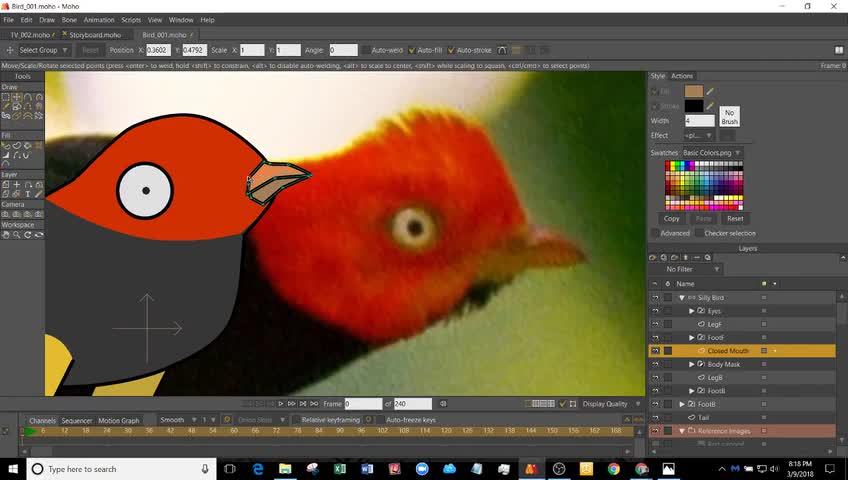
Task: Open the Scripts menu
Action: tap(131, 20)
